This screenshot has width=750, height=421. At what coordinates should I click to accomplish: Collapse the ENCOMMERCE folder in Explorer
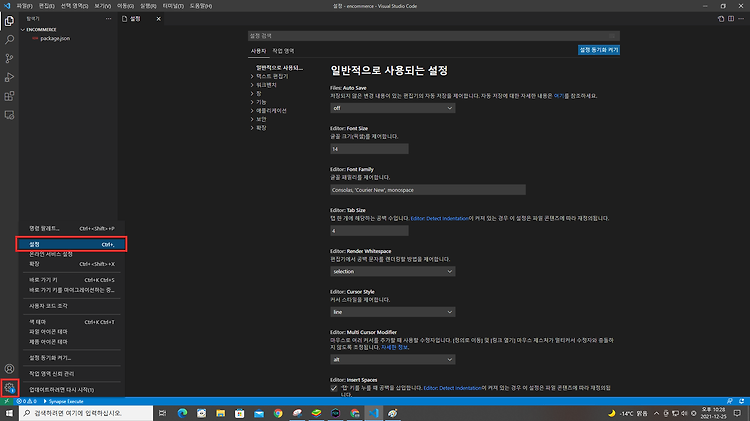point(41,30)
